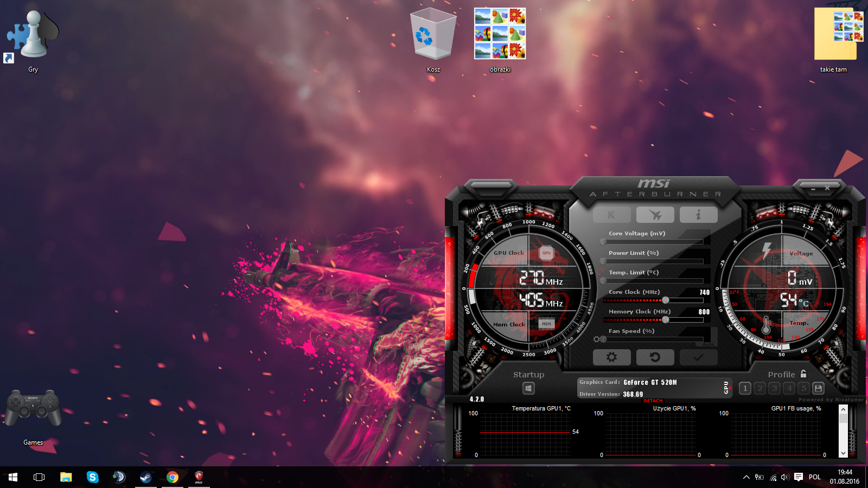Toggle the Temp. Limit link icon
868x488 pixels.
tap(601, 271)
